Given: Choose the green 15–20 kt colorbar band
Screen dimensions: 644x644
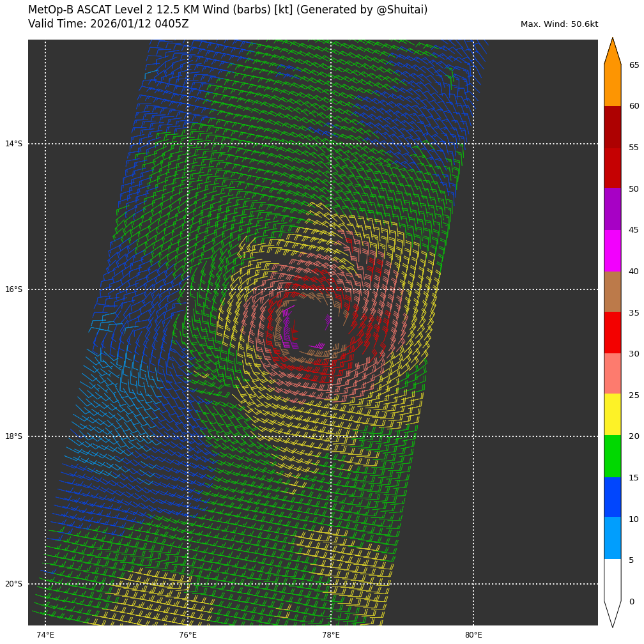Looking at the screenshot, I should click(612, 456).
